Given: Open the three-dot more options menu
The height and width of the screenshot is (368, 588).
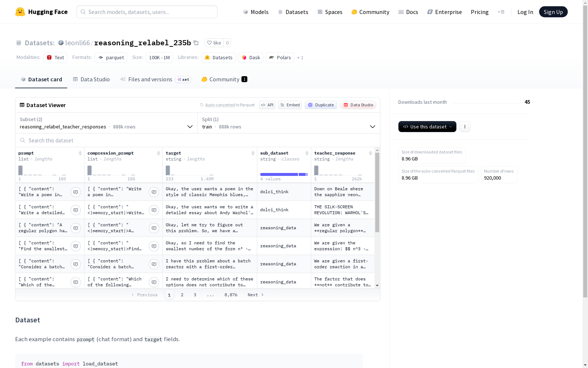Looking at the screenshot, I should tap(465, 127).
